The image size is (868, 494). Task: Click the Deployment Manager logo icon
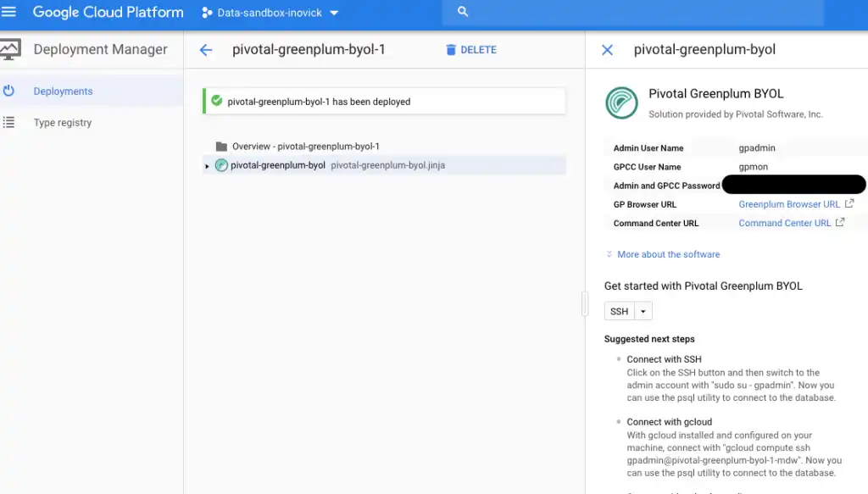10,49
